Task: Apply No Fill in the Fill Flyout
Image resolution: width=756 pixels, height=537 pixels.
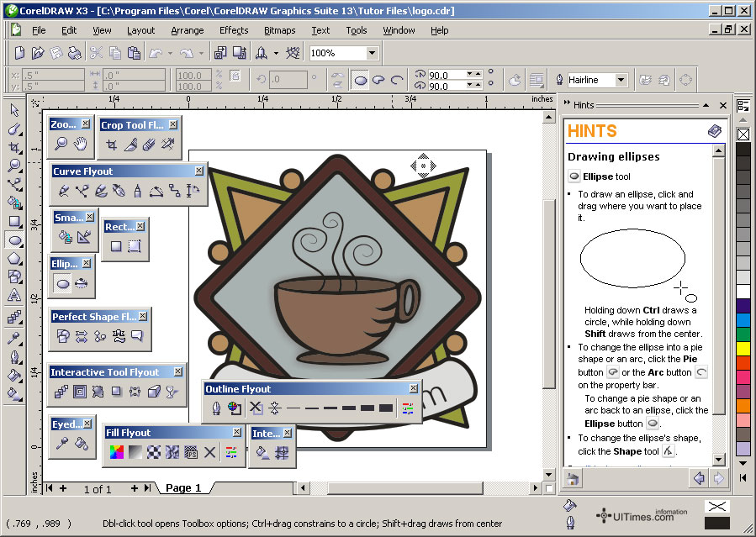Action: tap(209, 452)
